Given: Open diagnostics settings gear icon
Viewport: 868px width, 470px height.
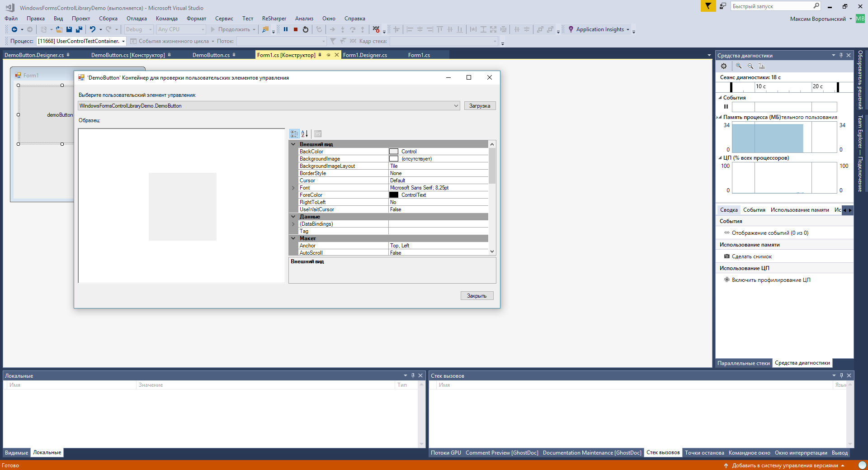Looking at the screenshot, I should 724,66.
